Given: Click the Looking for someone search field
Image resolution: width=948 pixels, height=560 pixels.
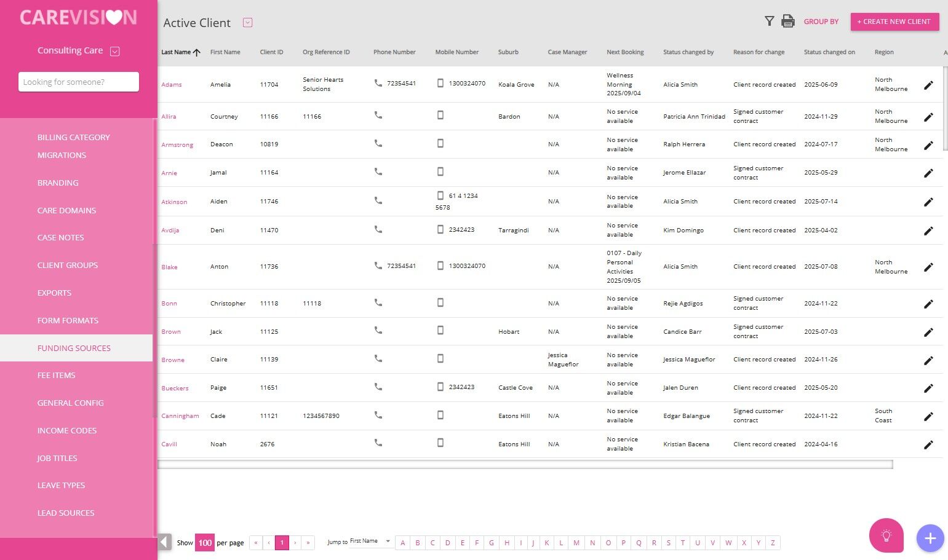Looking at the screenshot, I should [x=79, y=82].
